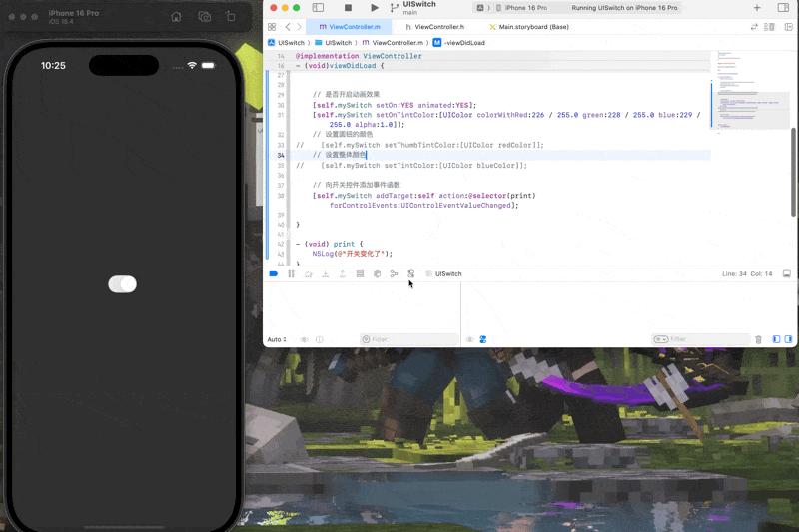799x532 pixels.
Task: Go to Home in Simulator toolbar
Action: pos(176,17)
